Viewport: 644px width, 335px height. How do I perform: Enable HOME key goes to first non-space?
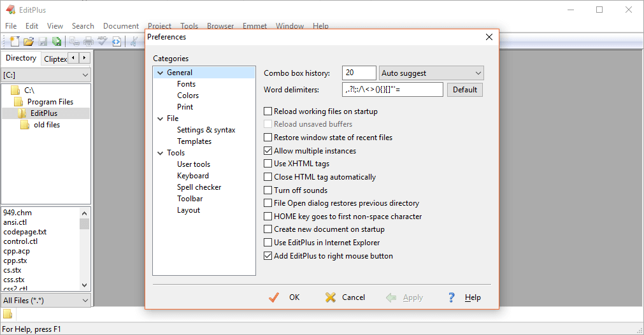click(x=268, y=217)
